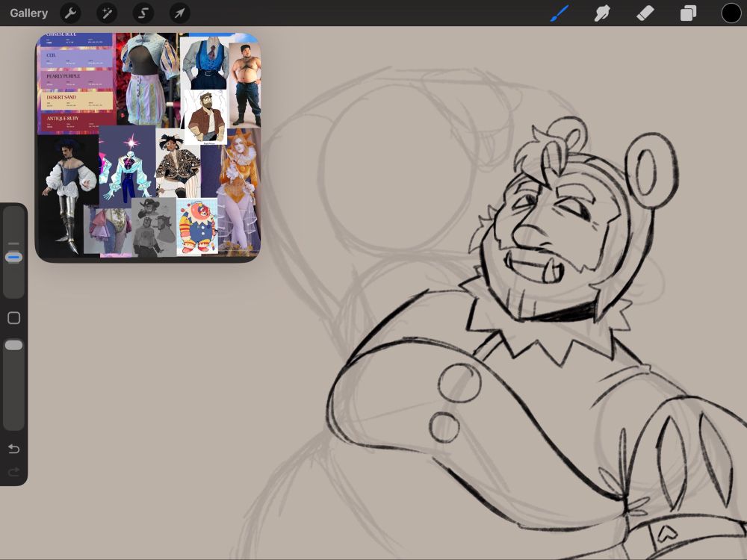Tap the CIEL palette swatch in reference
747x560 pixels.
pyautogui.click(x=77, y=59)
